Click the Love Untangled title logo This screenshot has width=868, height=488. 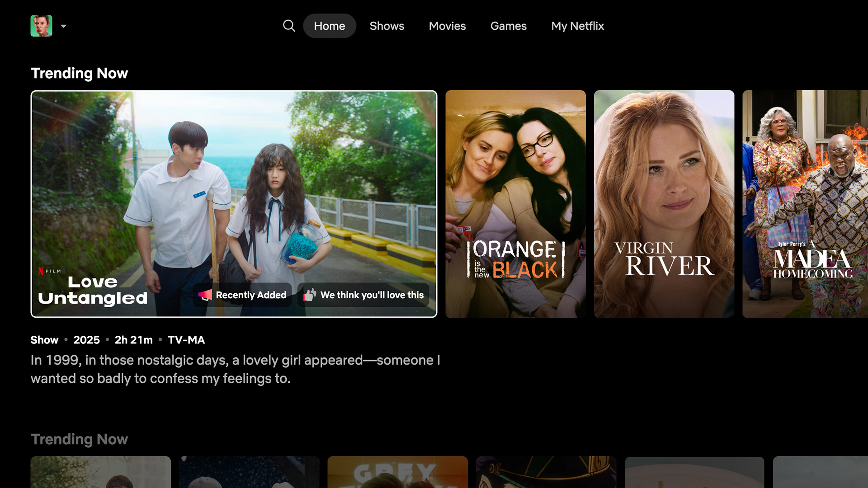[93, 290]
